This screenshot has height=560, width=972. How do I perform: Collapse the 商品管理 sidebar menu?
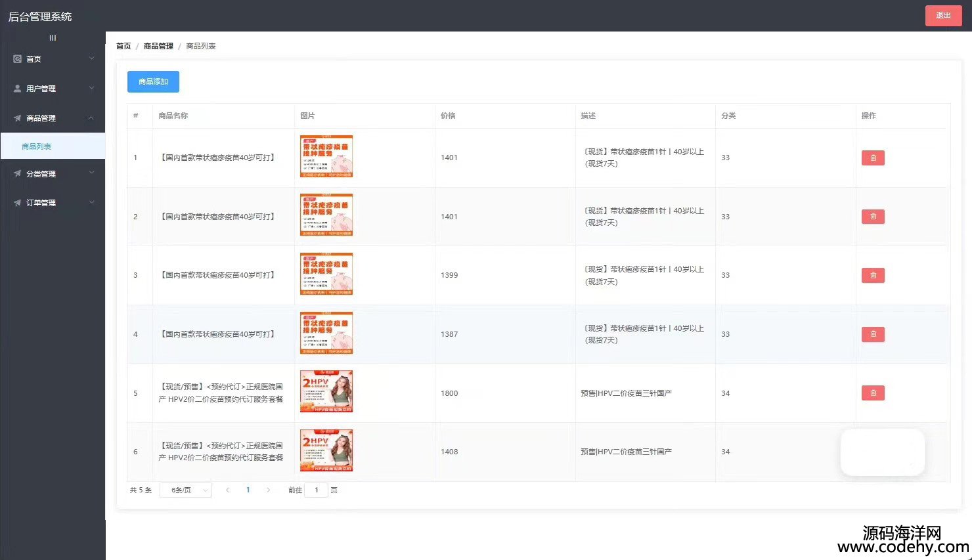pos(53,118)
